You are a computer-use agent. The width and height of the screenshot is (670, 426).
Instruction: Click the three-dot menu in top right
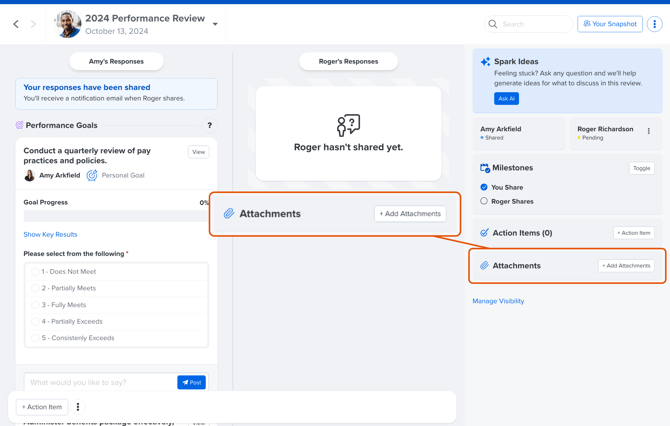pos(654,24)
